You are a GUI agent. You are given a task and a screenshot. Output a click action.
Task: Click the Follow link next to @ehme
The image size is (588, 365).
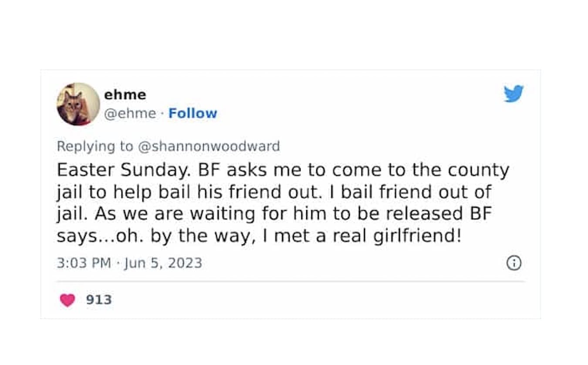(x=193, y=113)
